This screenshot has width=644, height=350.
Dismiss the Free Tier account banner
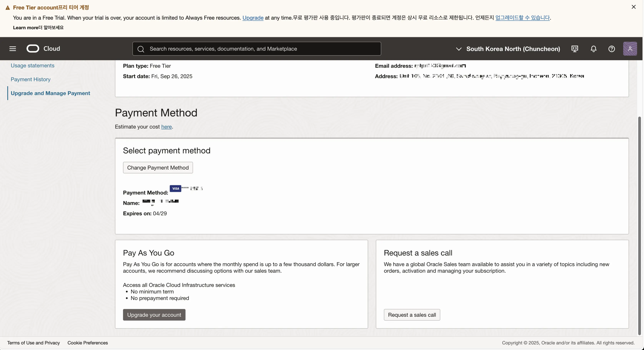(633, 7)
